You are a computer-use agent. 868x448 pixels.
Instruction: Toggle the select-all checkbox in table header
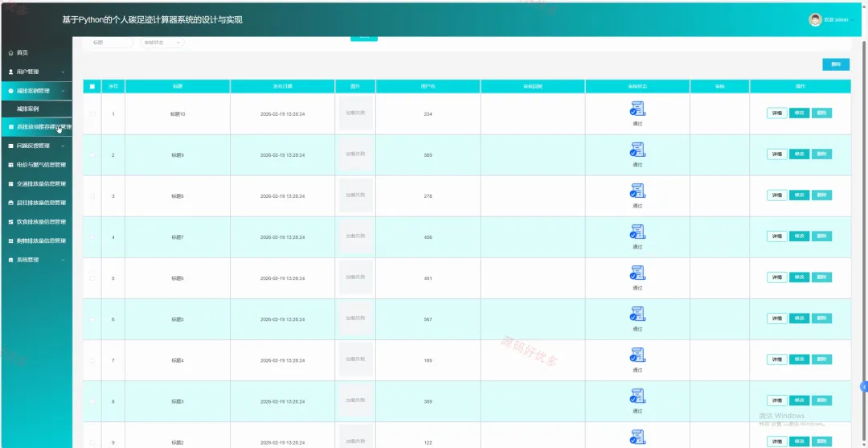click(92, 86)
